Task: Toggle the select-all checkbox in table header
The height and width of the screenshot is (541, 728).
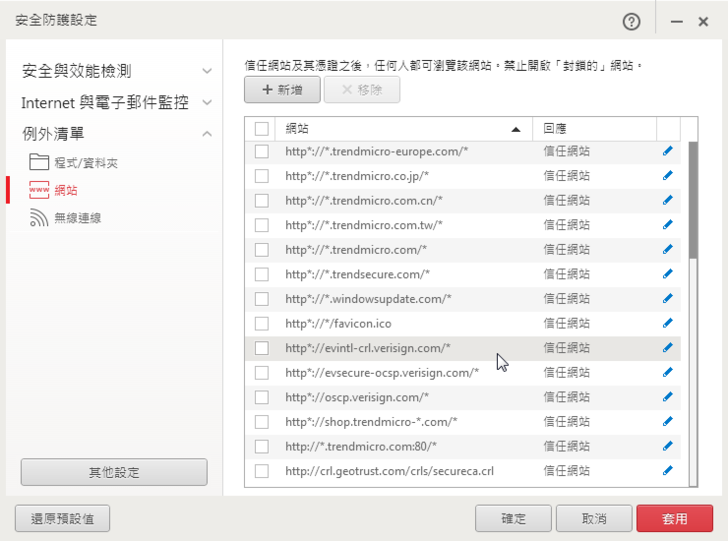Action: pyautogui.click(x=262, y=128)
